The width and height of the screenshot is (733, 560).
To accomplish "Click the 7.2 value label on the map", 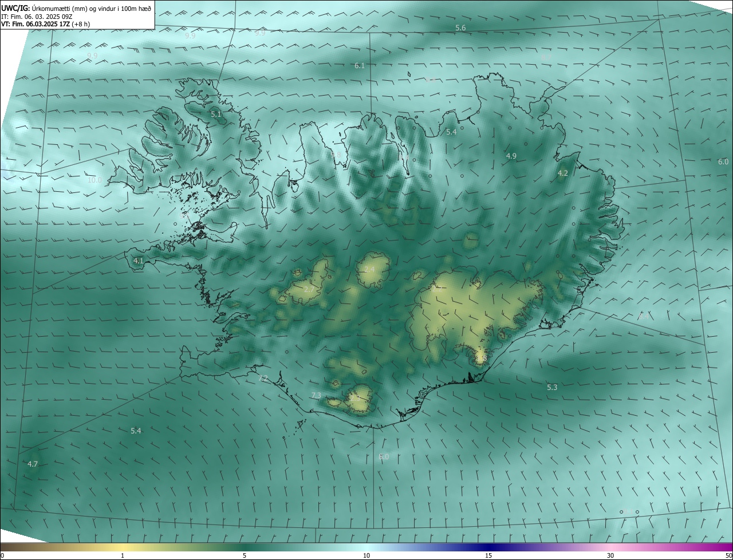I will pos(263,378).
